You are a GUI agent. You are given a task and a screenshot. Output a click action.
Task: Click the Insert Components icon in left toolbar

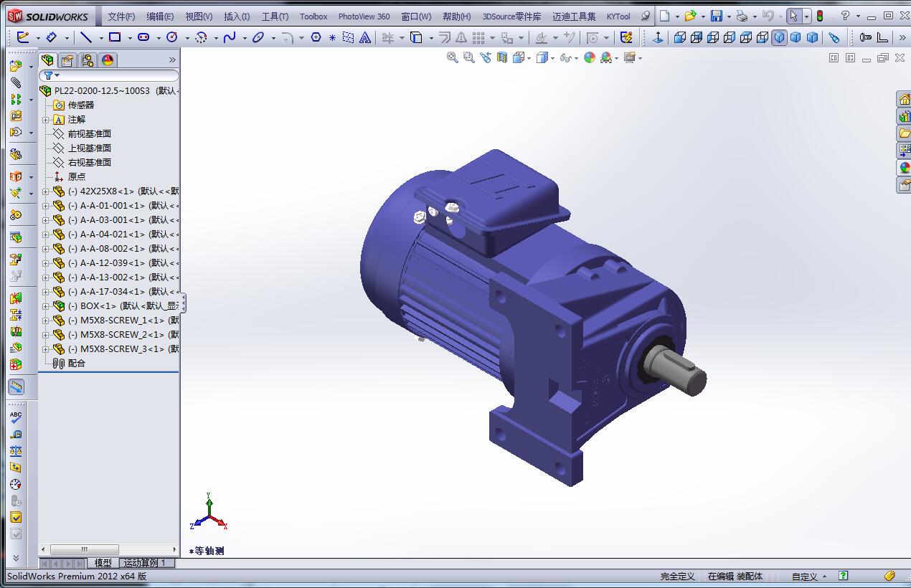pos(16,66)
